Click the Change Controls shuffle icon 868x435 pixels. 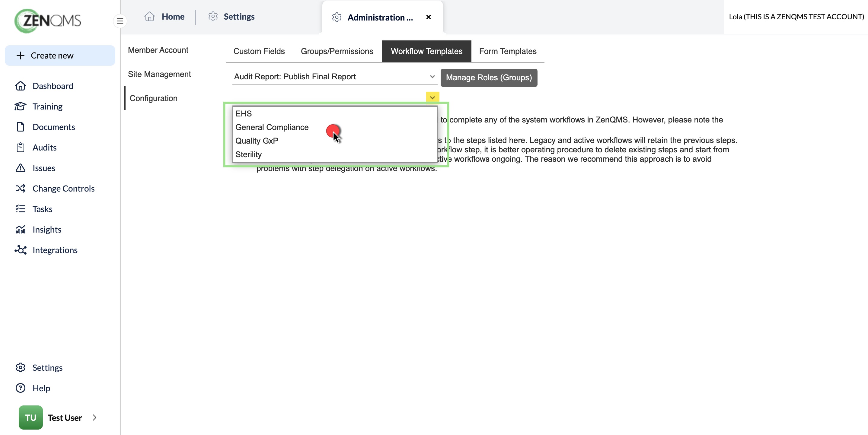click(x=21, y=188)
